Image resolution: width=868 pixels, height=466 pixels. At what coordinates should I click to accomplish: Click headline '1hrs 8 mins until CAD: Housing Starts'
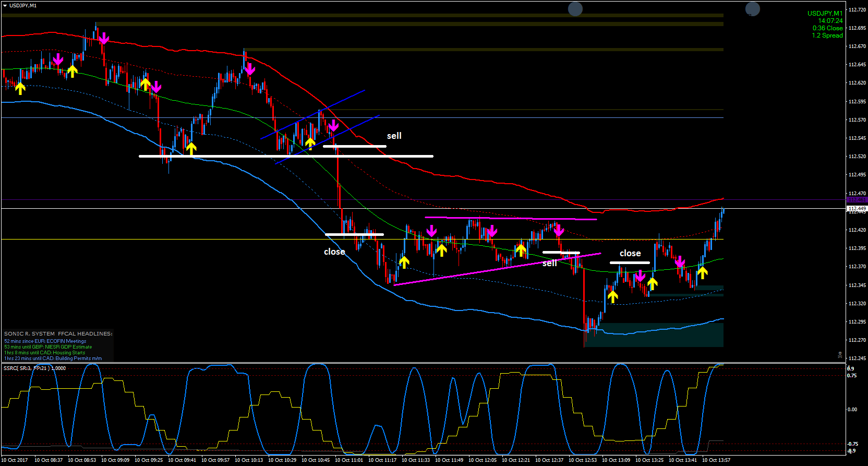pos(45,353)
